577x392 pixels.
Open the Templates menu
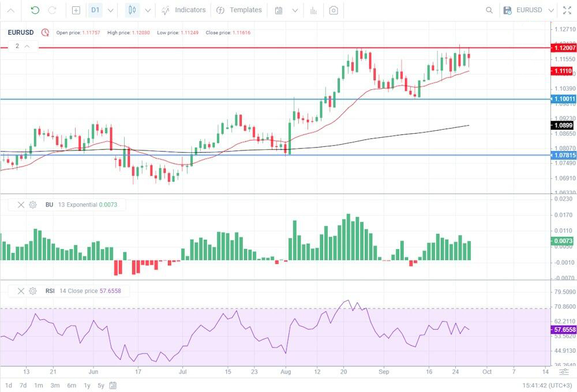pos(239,10)
